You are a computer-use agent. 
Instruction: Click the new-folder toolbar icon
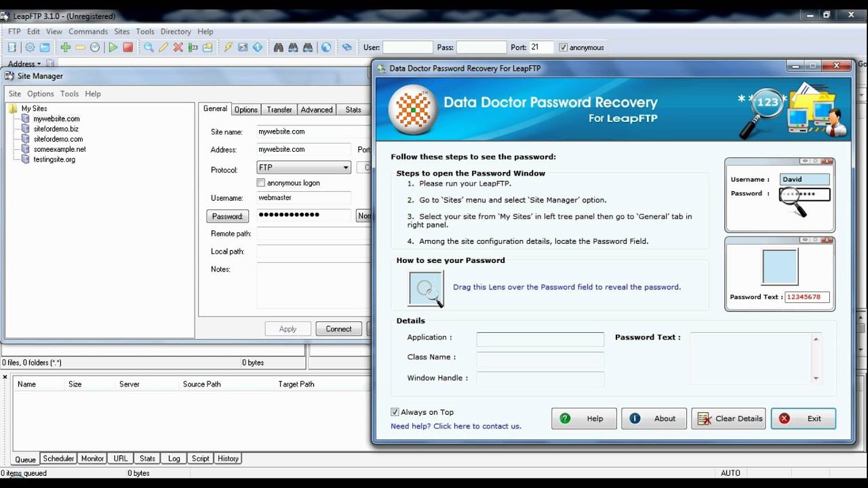[208, 47]
